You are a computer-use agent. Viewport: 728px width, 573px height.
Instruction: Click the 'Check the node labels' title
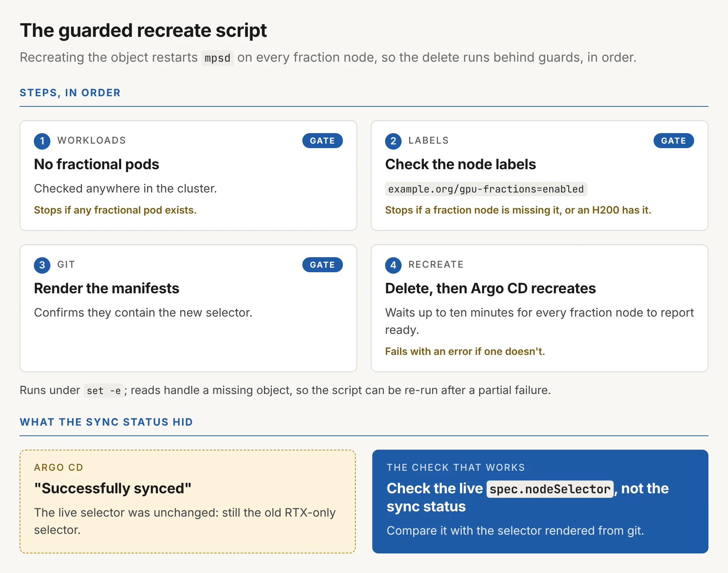click(x=460, y=164)
